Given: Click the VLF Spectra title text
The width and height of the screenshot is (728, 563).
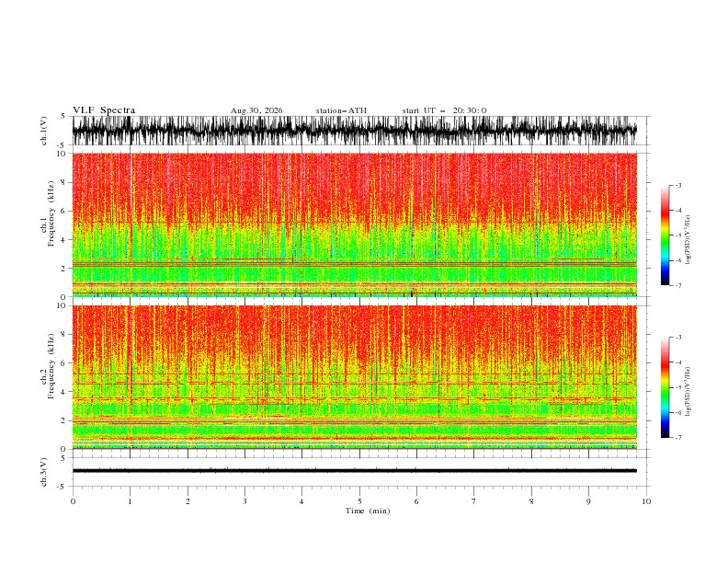Looking at the screenshot, I should coord(104,110).
